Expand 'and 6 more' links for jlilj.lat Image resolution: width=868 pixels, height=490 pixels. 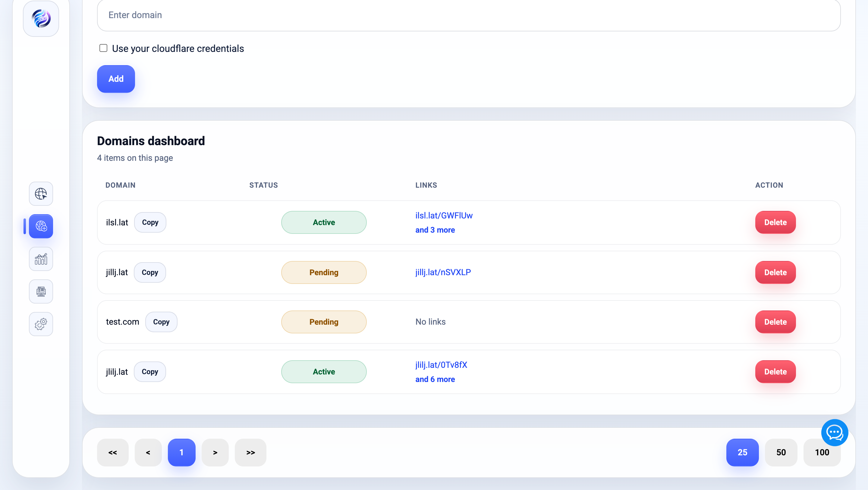[435, 379]
